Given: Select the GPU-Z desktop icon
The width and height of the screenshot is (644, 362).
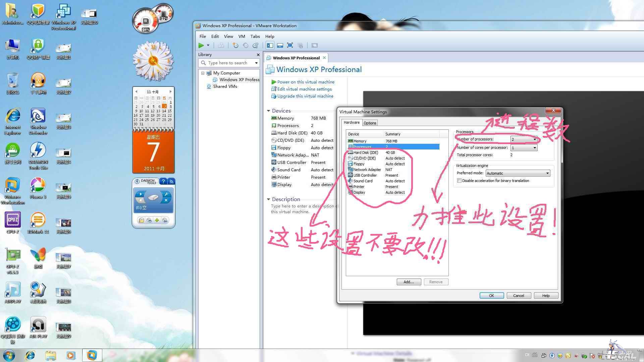Looking at the screenshot, I should click(12, 260).
